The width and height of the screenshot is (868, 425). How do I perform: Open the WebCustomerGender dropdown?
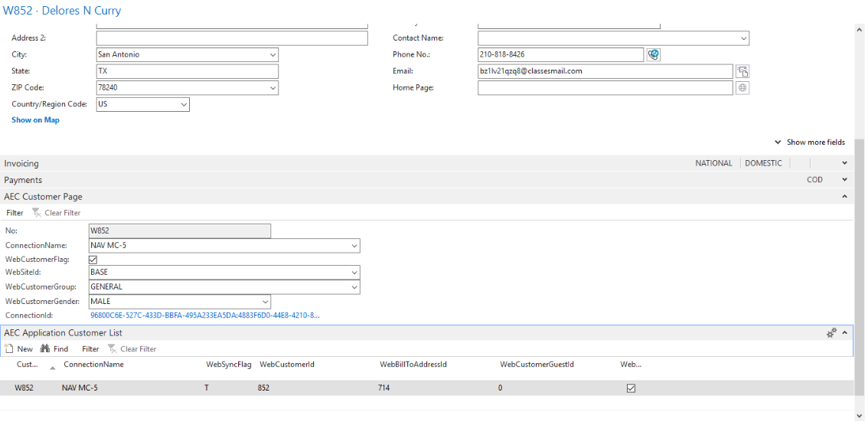[265, 302]
